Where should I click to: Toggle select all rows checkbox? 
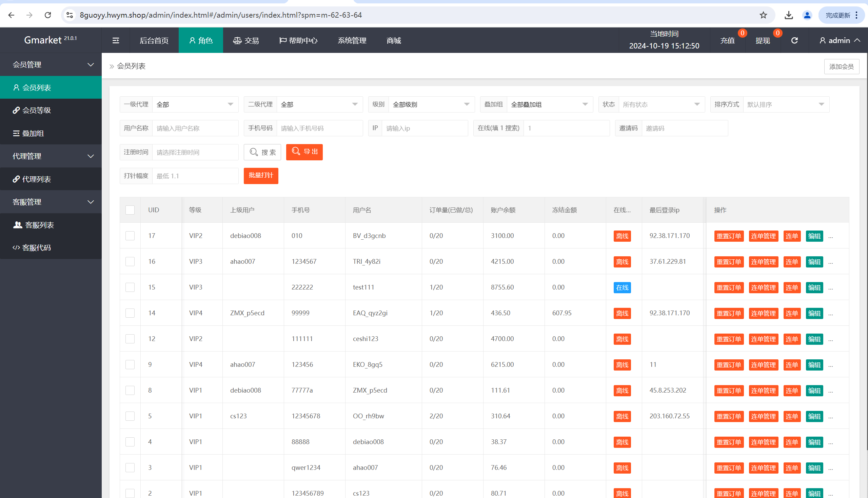pyautogui.click(x=130, y=210)
